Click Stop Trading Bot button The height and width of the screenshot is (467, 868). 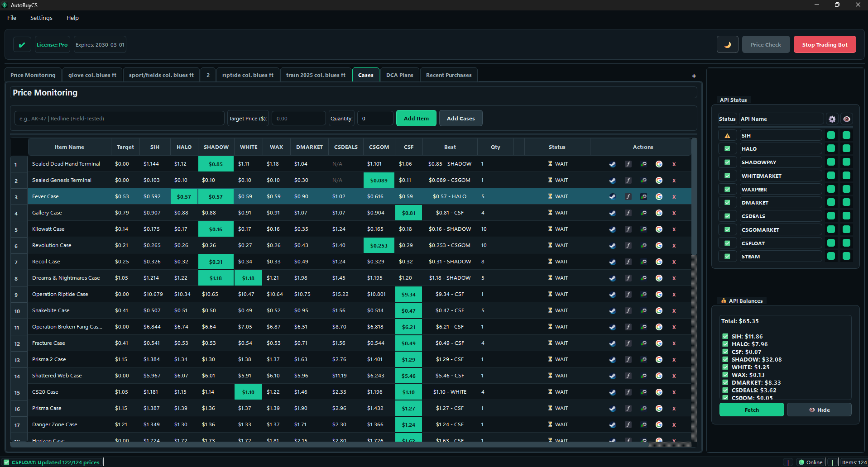[825, 44]
